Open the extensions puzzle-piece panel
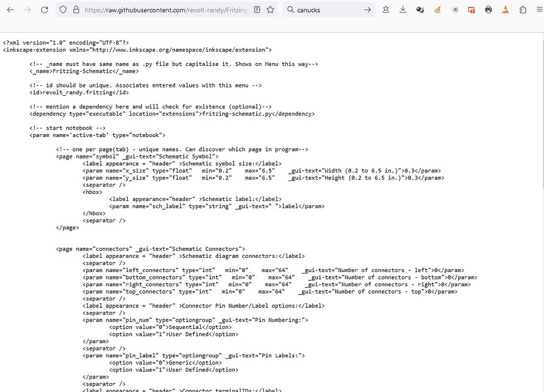The width and height of the screenshot is (544, 392). (x=522, y=9)
